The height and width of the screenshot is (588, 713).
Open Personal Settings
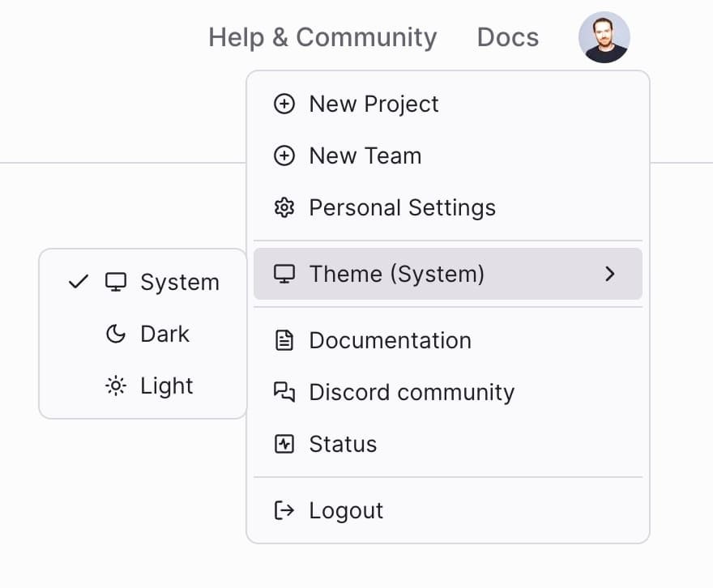tap(402, 207)
